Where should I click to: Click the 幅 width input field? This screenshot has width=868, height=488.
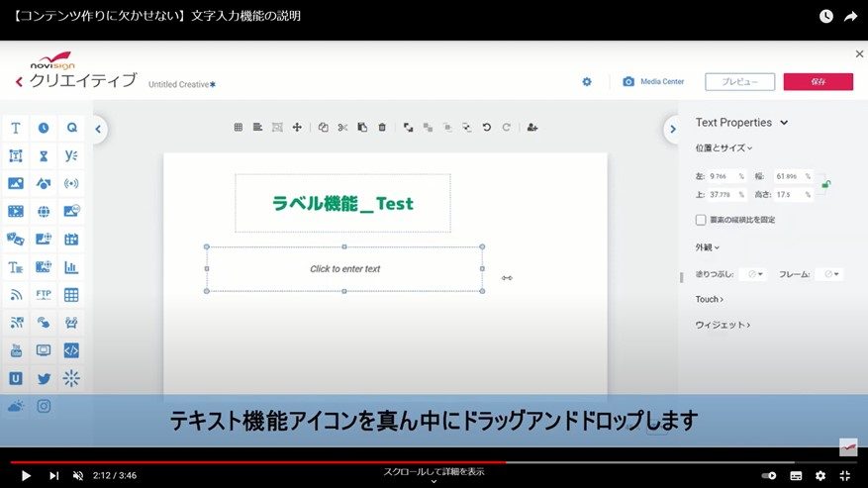click(793, 176)
